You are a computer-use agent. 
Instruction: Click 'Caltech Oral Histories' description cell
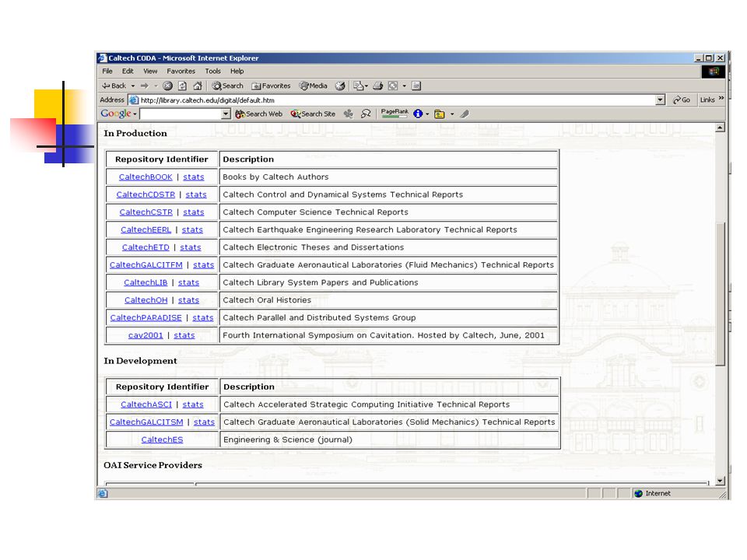click(388, 300)
